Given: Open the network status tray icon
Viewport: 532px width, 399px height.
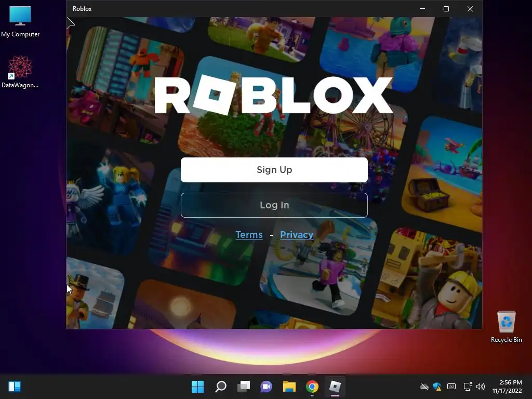Looking at the screenshot, I should click(468, 387).
